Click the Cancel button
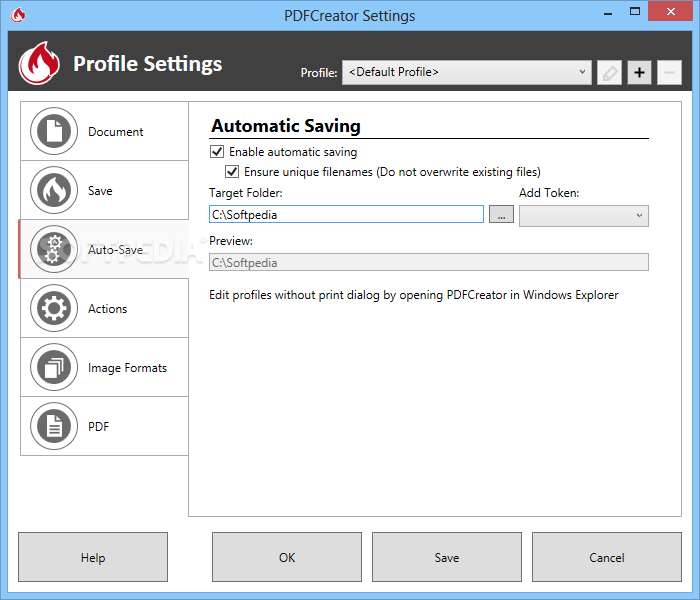The image size is (700, 600). (607, 557)
